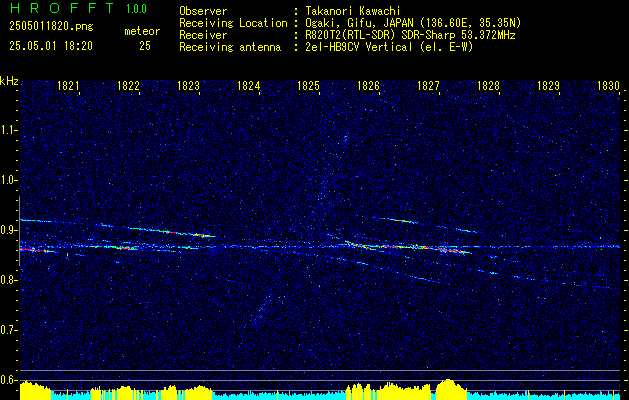Click the red meteor echo near 1827

(x=449, y=250)
